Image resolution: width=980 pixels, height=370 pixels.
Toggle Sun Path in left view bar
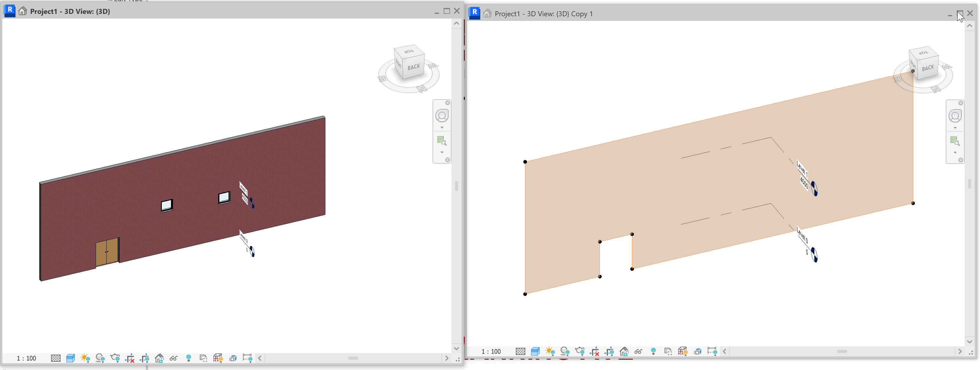click(x=85, y=358)
